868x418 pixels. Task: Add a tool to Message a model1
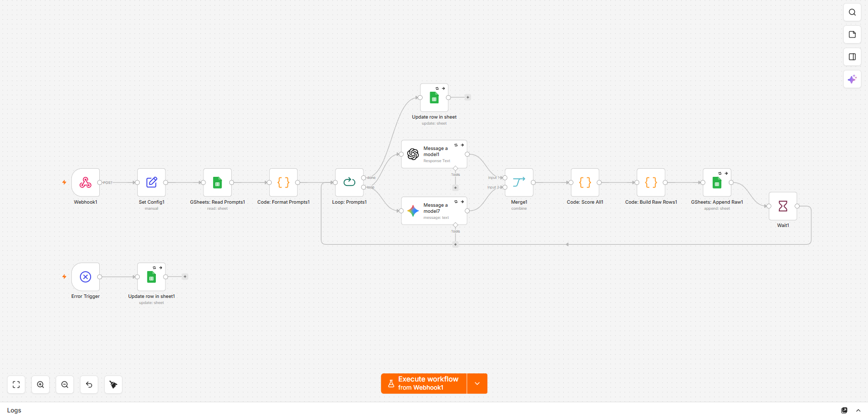[x=456, y=187]
